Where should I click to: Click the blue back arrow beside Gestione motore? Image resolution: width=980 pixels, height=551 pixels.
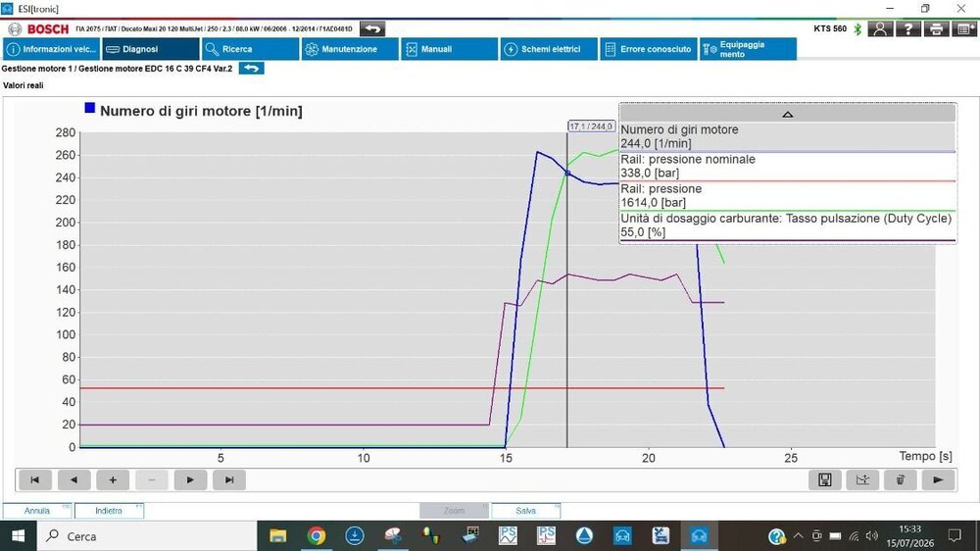coord(251,69)
